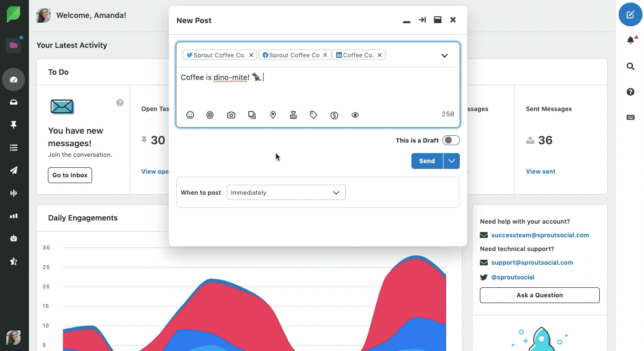This screenshot has width=644, height=351.
Task: Click the Go to Inbox button
Action: (70, 175)
